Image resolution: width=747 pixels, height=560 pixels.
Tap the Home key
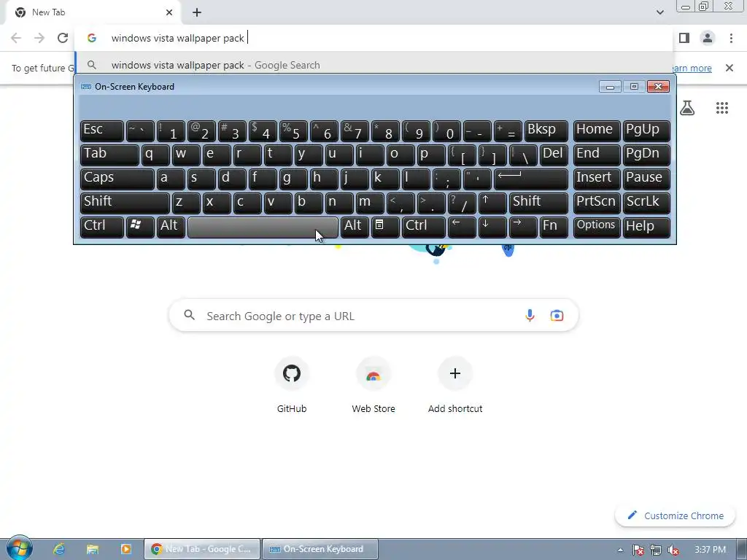coord(597,131)
